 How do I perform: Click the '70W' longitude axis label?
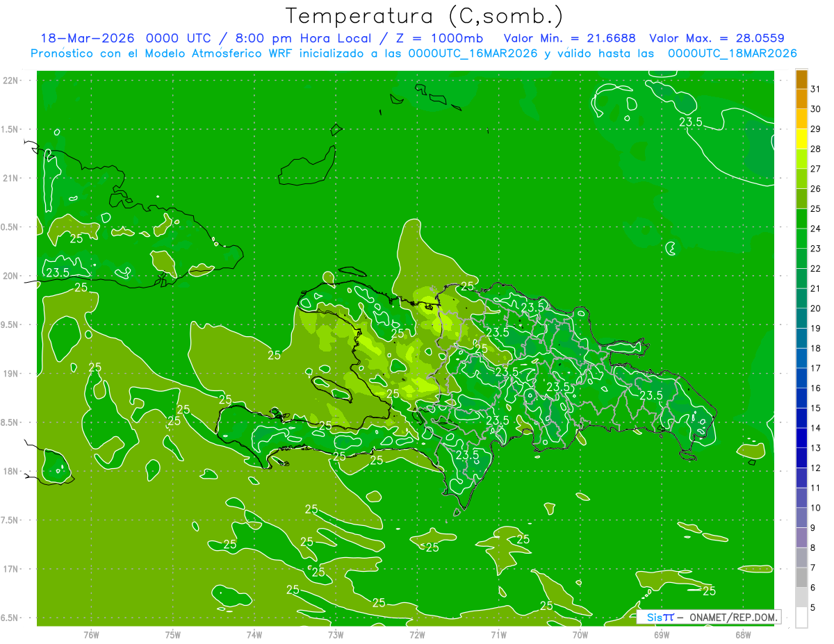(580, 635)
